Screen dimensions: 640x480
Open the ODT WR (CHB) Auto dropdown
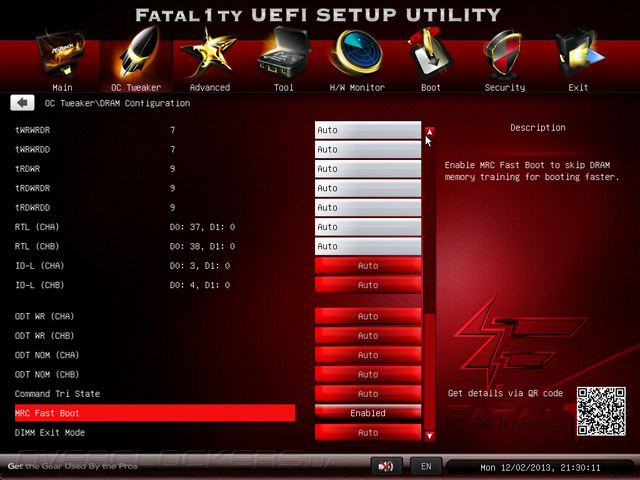click(368, 336)
